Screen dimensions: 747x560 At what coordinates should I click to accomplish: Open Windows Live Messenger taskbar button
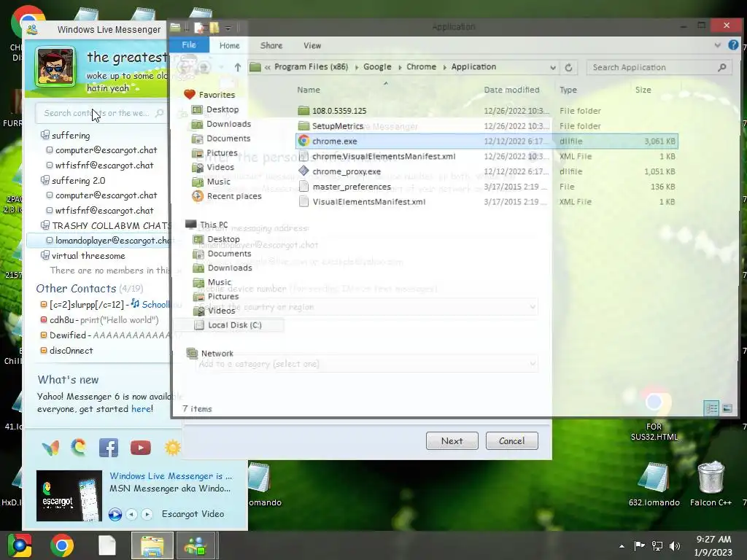pyautogui.click(x=196, y=545)
